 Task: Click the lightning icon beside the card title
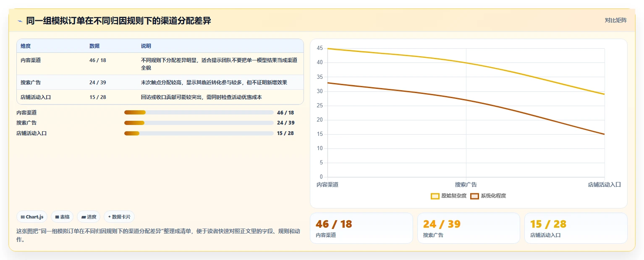(20, 21)
